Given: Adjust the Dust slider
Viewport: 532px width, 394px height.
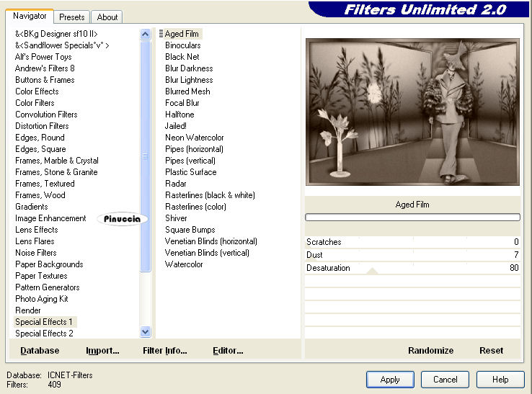Looking at the screenshot, I should [412, 255].
